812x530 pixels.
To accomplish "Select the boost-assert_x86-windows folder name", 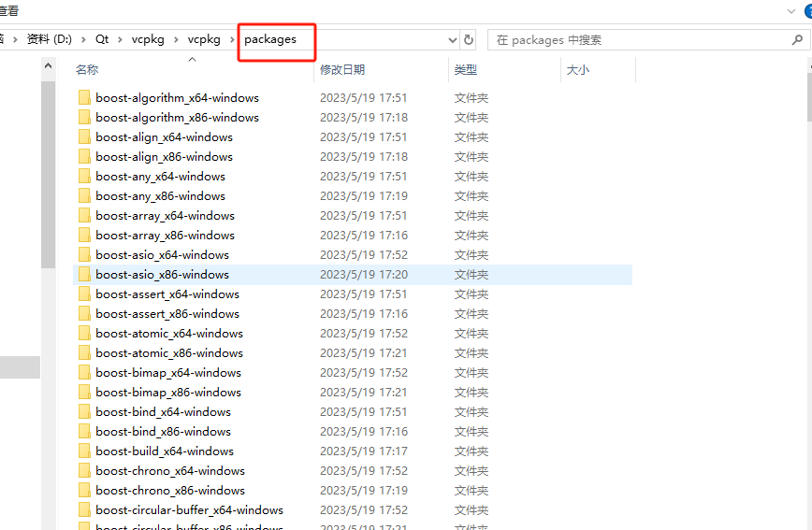I will pyautogui.click(x=167, y=314).
